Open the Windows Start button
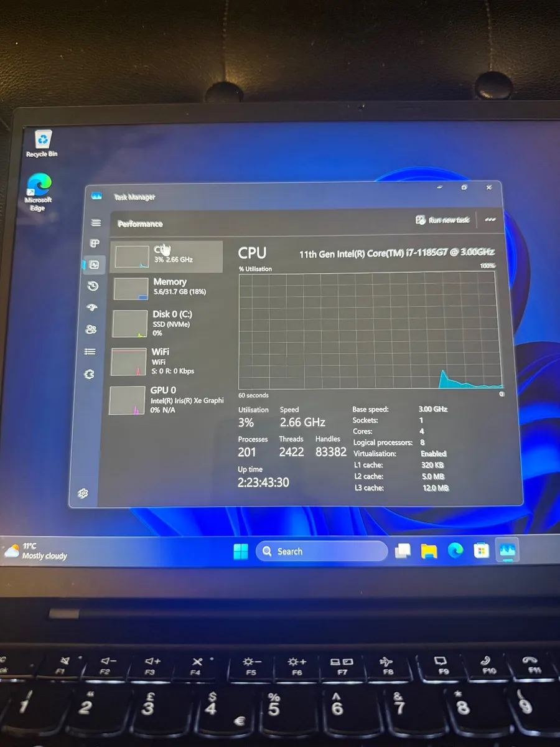 click(x=241, y=552)
